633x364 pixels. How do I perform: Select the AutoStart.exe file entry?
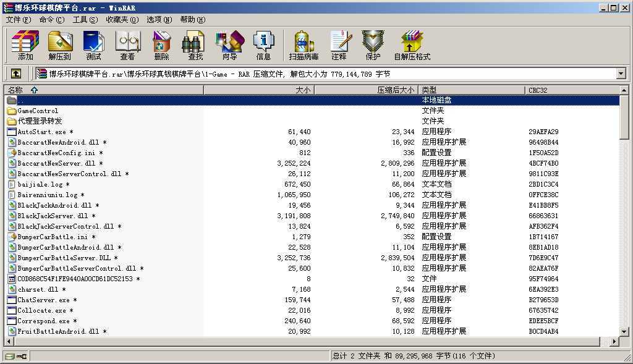click(41, 132)
